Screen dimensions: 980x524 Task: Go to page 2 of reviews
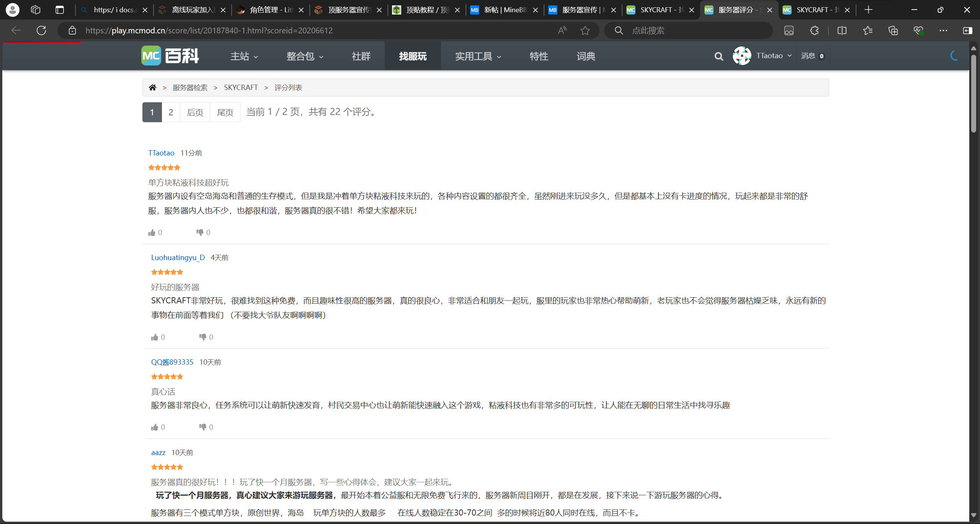171,112
